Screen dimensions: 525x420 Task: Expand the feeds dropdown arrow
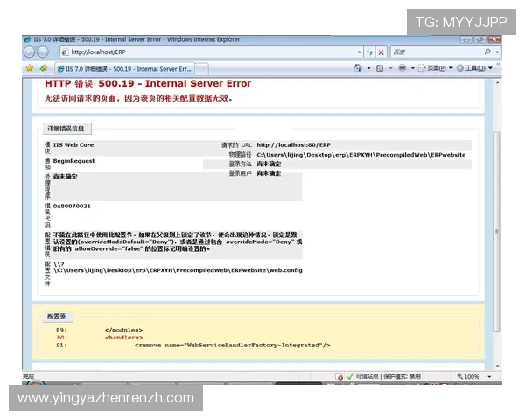[390, 68]
